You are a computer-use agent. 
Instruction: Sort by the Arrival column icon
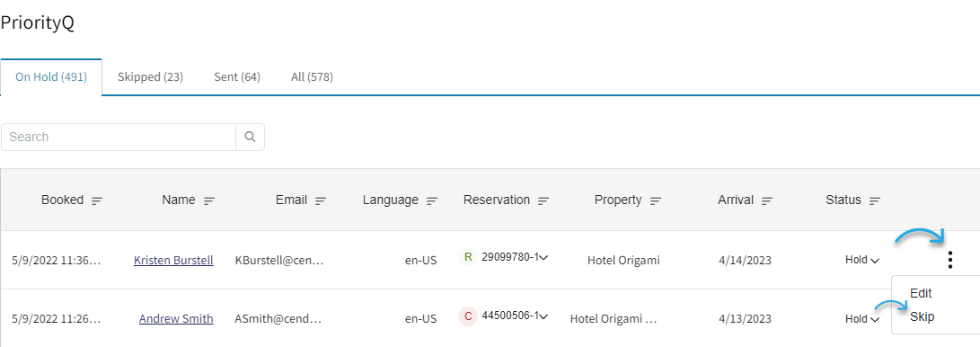[x=767, y=200]
